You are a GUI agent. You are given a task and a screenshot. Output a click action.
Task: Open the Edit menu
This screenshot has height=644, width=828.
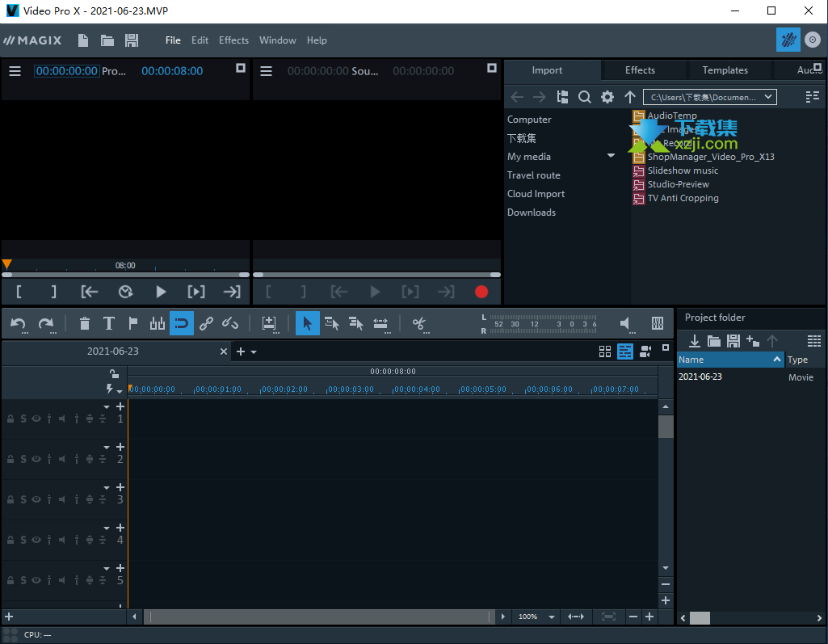200,40
